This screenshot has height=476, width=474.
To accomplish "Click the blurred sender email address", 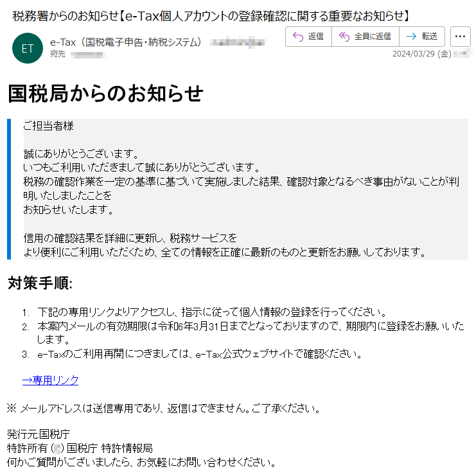I will point(237,42).
